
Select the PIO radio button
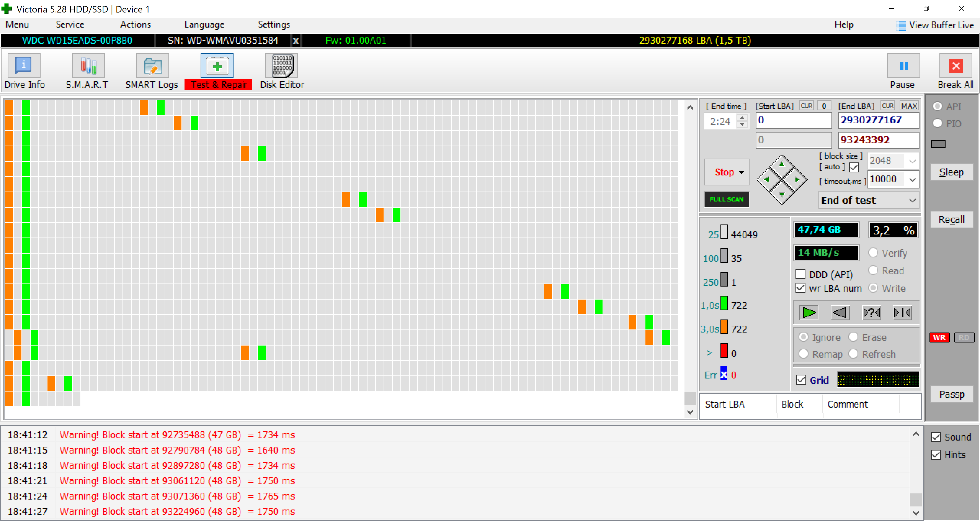point(937,123)
